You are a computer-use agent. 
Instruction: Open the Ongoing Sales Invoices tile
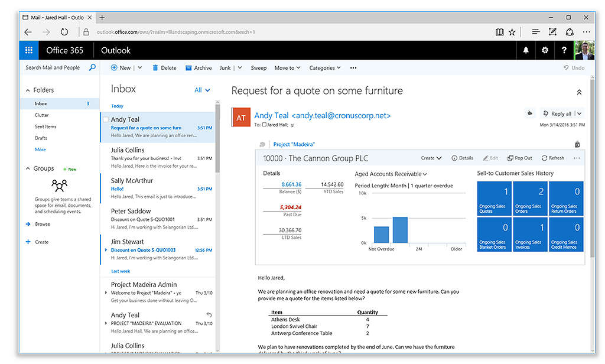pos(530,235)
